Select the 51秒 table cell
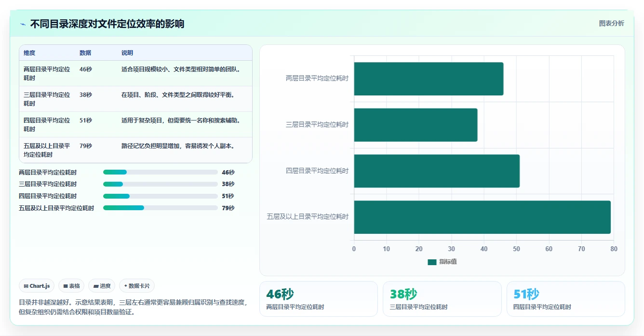The width and height of the screenshot is (644, 336). (86, 121)
